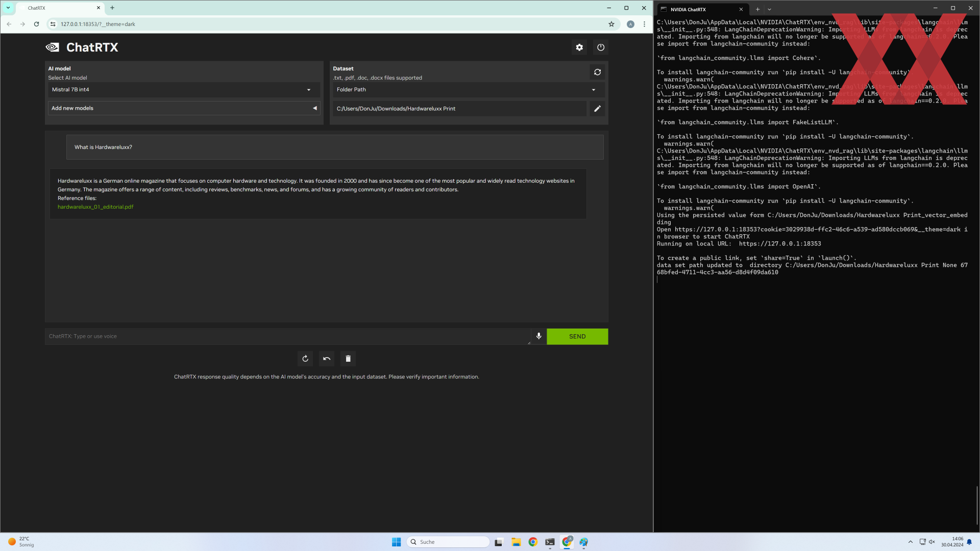980x551 pixels.
Task: Regenerate the last response
Action: 305,359
